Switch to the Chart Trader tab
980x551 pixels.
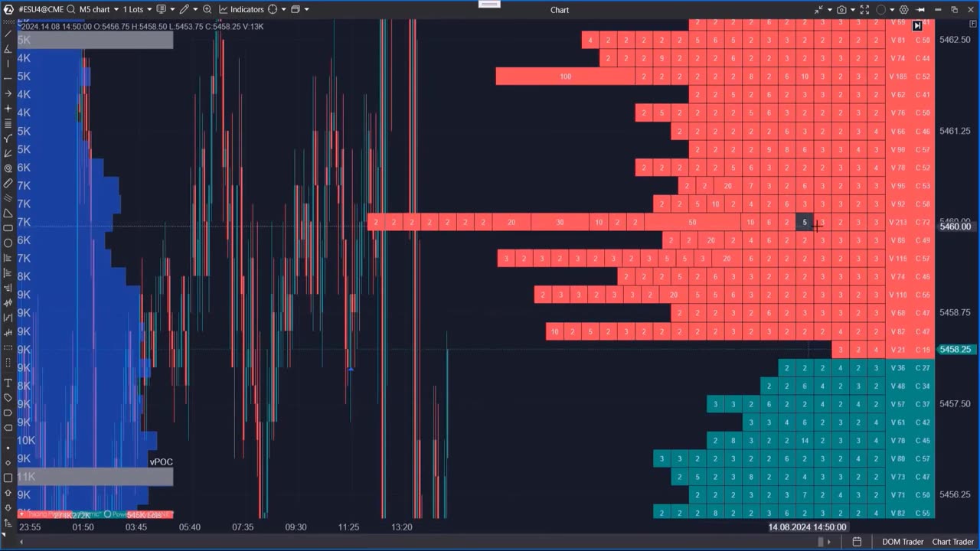pyautogui.click(x=953, y=542)
